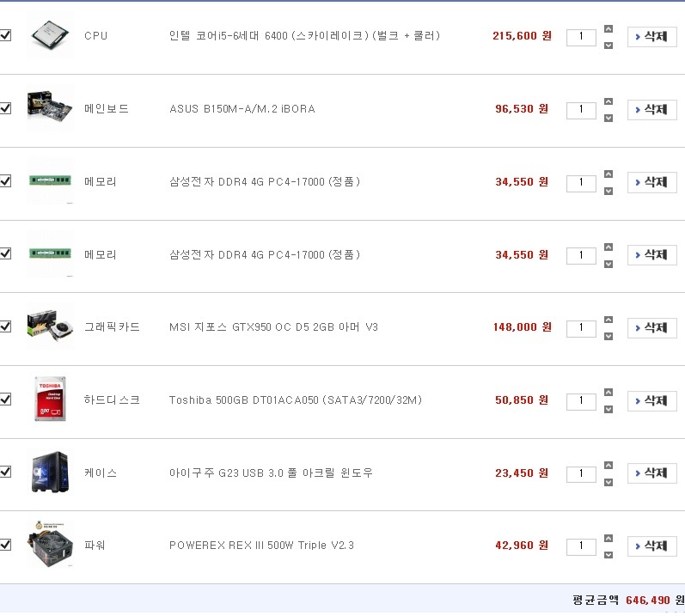685x616 pixels.
Task: Increase CPU quantity with up arrow
Action: [x=609, y=29]
